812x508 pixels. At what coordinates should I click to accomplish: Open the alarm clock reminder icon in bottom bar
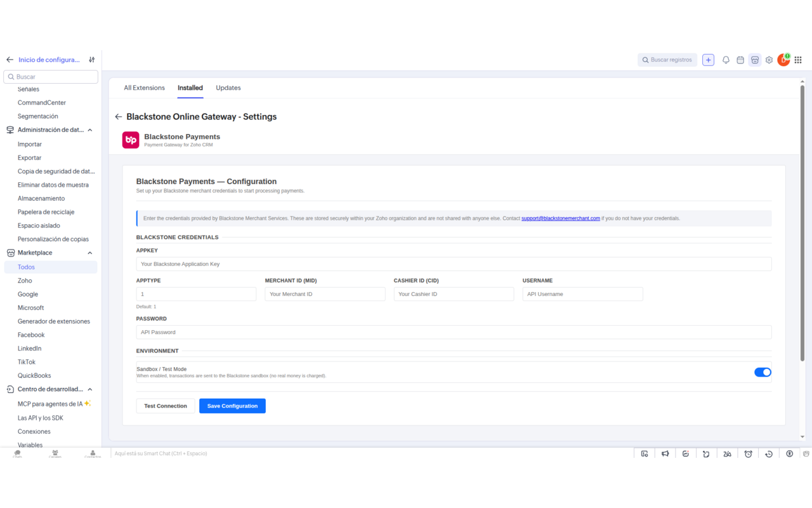click(x=748, y=453)
